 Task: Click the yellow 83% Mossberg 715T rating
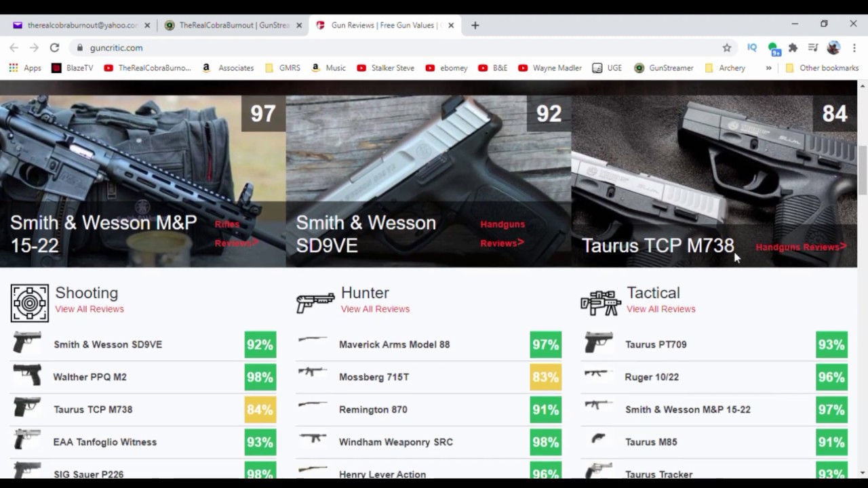[x=546, y=377]
